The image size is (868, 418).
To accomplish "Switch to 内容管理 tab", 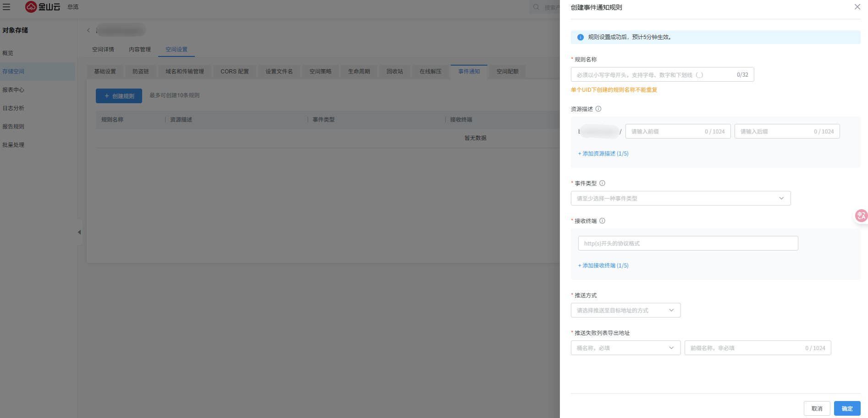I will point(140,50).
